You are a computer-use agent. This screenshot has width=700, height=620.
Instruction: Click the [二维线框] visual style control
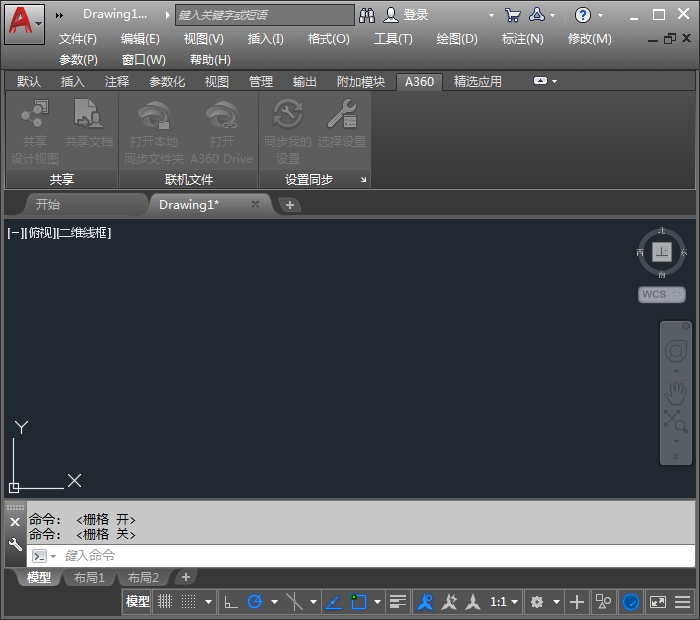coord(84,233)
